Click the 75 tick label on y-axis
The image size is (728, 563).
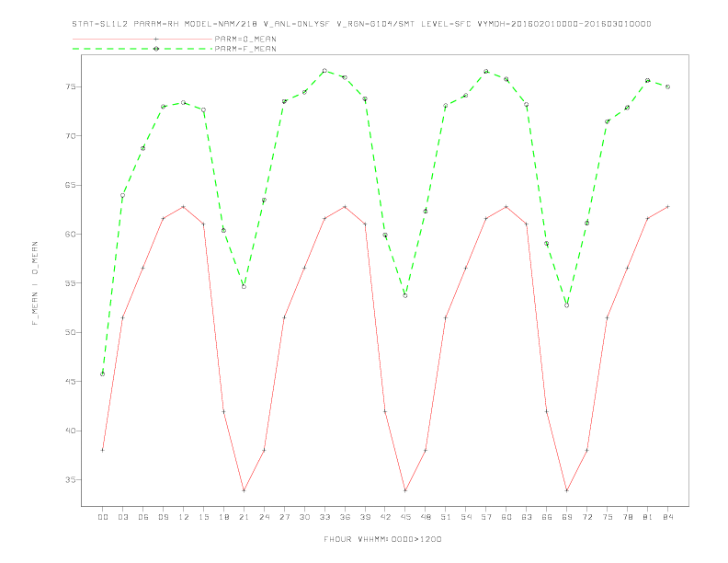tap(71, 86)
